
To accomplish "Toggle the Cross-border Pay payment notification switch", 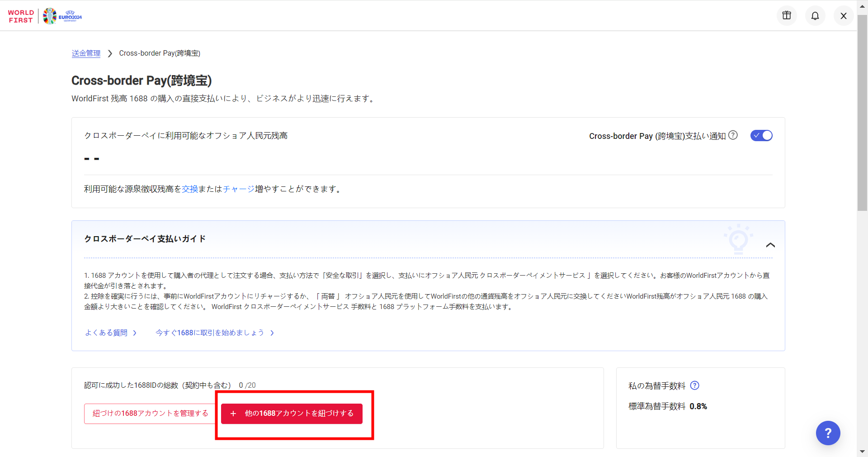I will pos(761,136).
